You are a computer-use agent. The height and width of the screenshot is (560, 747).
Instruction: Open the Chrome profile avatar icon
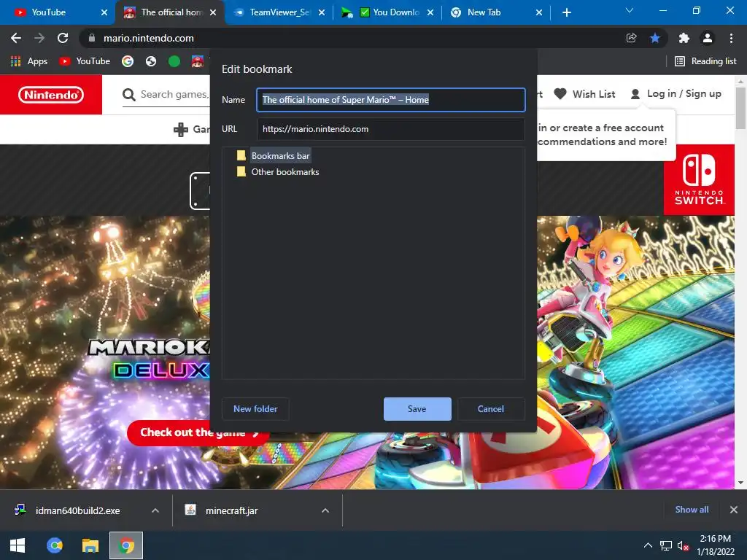[708, 38]
